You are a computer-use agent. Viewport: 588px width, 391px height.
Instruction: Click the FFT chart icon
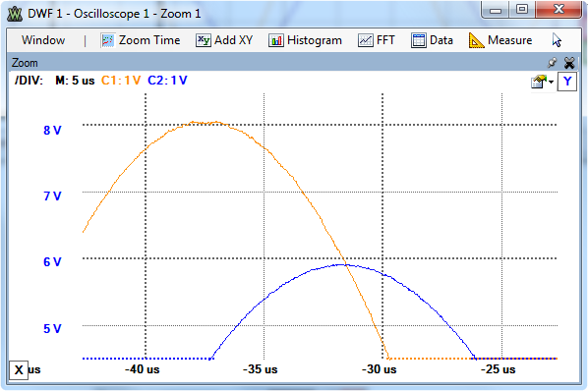click(365, 40)
